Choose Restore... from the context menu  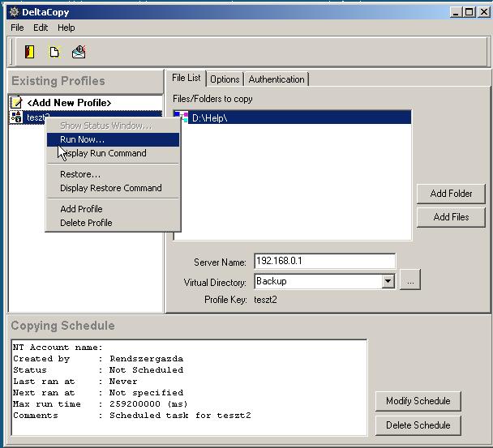(114, 174)
